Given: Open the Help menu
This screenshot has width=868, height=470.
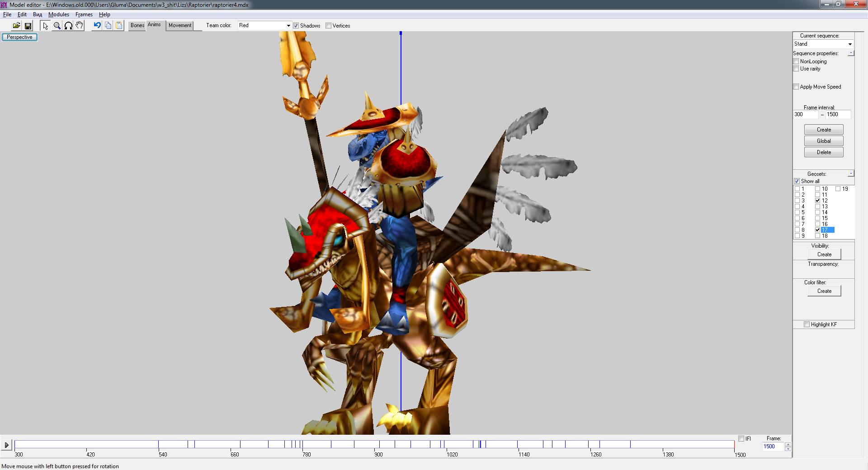Looking at the screenshot, I should pyautogui.click(x=104, y=14).
